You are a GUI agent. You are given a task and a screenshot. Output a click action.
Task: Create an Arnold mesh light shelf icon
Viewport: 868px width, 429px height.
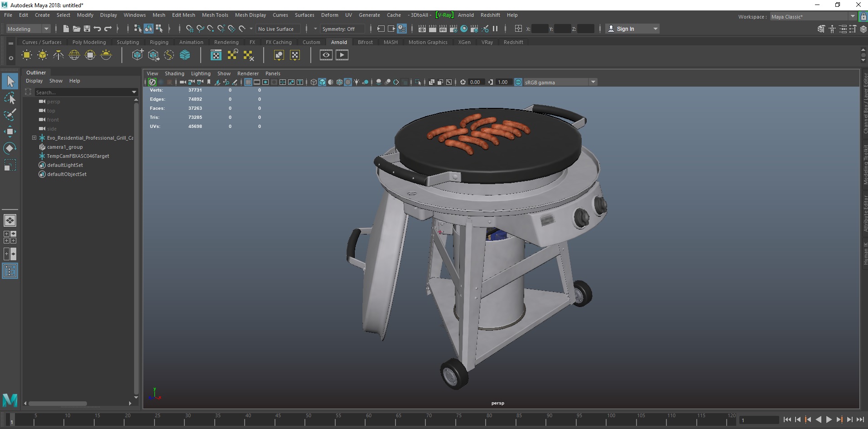(43, 55)
